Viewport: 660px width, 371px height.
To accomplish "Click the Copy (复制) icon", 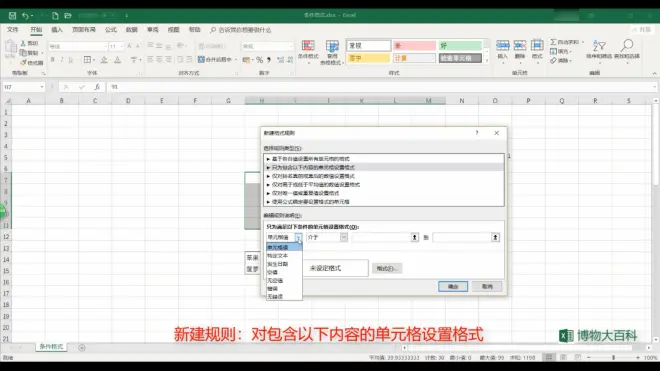I will pyautogui.click(x=23, y=53).
